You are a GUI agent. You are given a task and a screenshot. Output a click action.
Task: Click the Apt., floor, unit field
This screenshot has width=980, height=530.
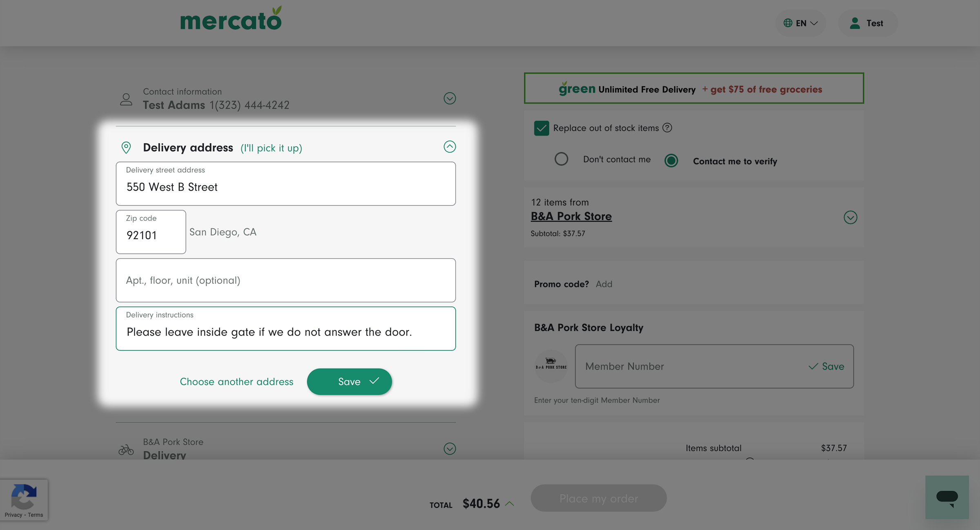click(x=286, y=280)
